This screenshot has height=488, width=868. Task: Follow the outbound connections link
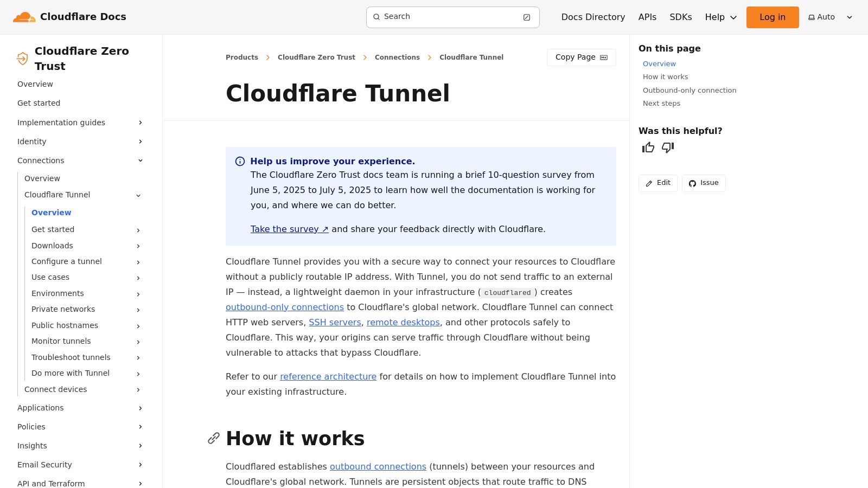click(378, 467)
